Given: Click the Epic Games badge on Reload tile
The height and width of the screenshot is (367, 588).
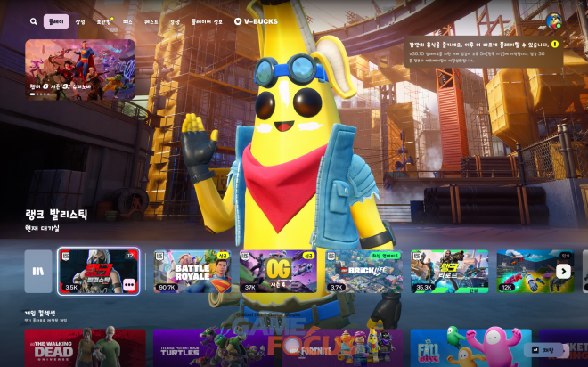Looking at the screenshot, I should pos(417,257).
